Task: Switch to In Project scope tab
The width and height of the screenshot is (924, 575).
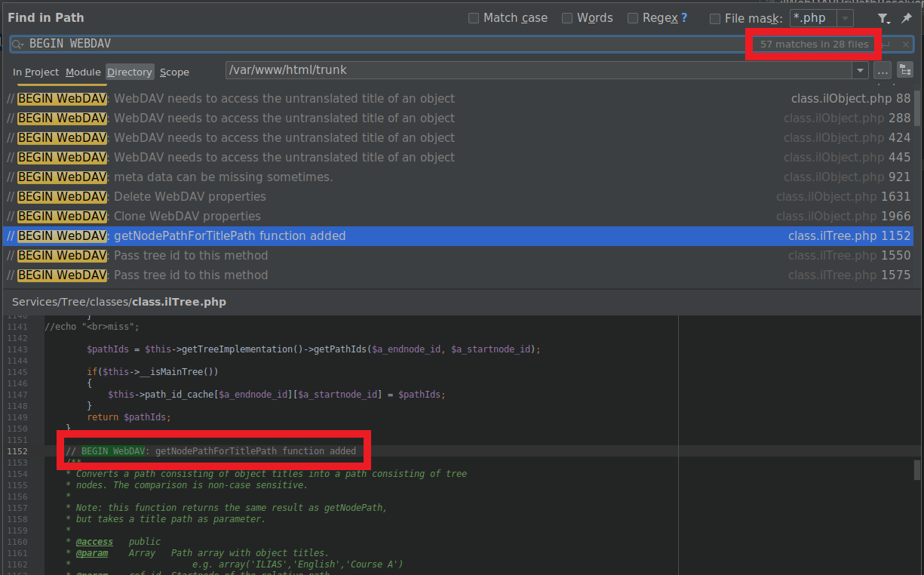Action: 35,72
